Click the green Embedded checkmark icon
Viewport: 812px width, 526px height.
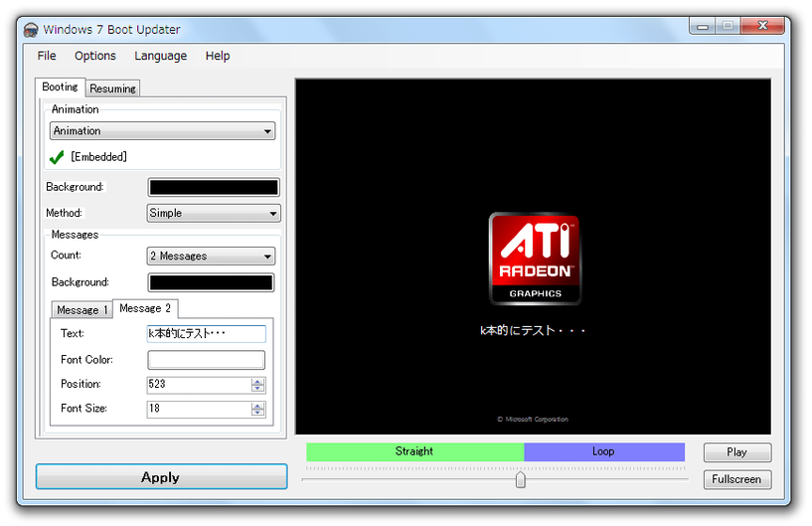57,156
